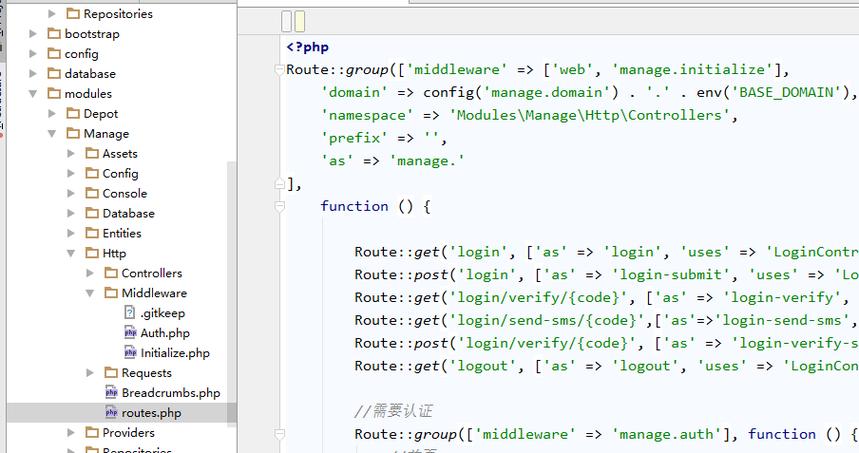Collapse the Http folder arrow
This screenshot has height=453, width=859.
point(71,253)
